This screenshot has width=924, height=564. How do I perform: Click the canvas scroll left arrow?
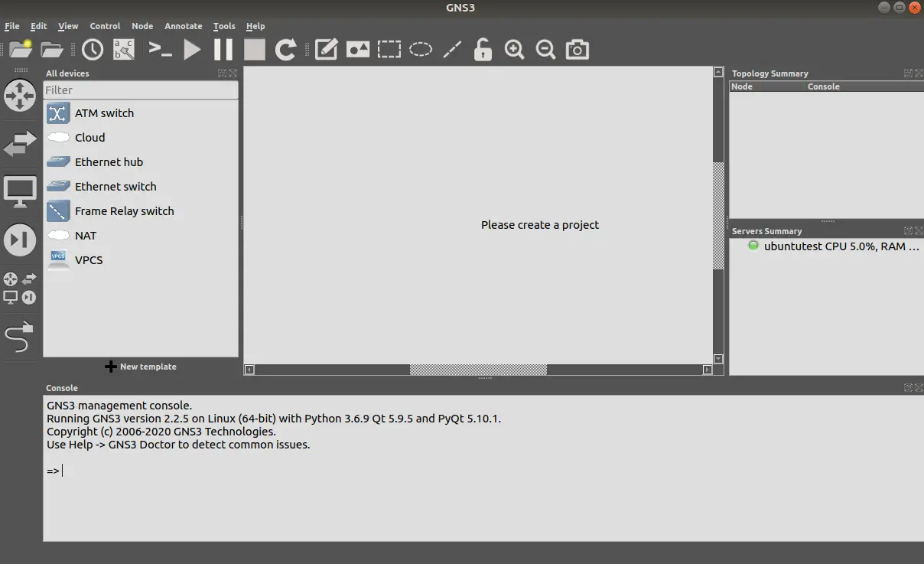pos(249,370)
